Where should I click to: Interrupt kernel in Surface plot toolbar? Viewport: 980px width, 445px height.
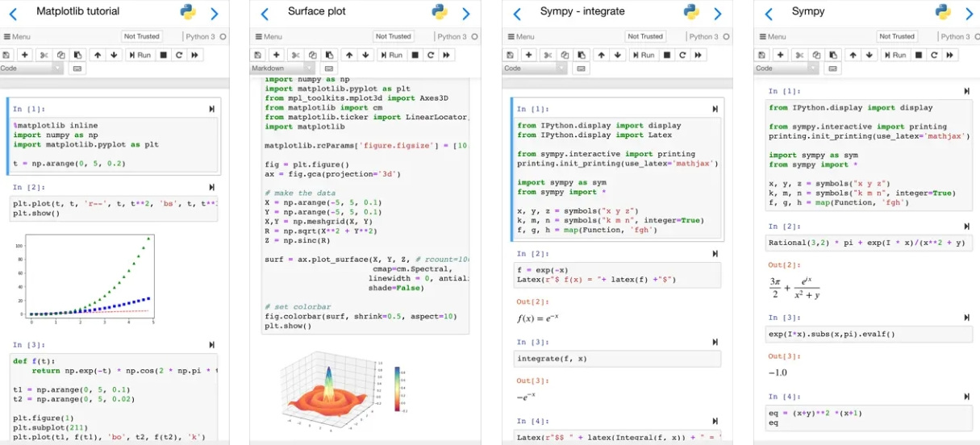tap(415, 55)
